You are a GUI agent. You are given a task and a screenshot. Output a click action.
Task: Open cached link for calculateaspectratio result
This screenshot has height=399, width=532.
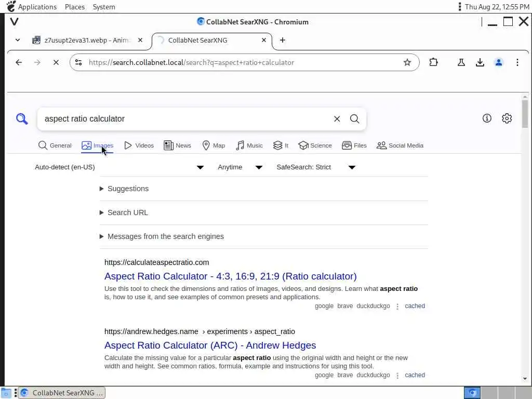click(415, 306)
